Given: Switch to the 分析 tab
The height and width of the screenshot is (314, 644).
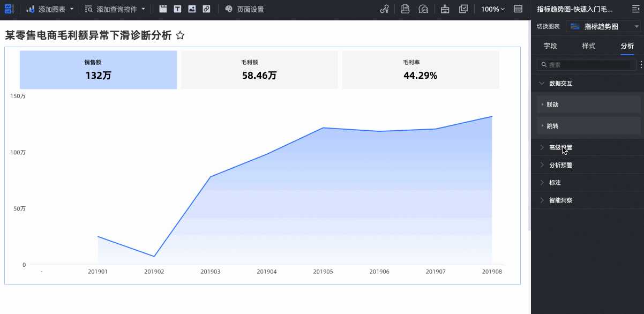Looking at the screenshot, I should coord(627,46).
